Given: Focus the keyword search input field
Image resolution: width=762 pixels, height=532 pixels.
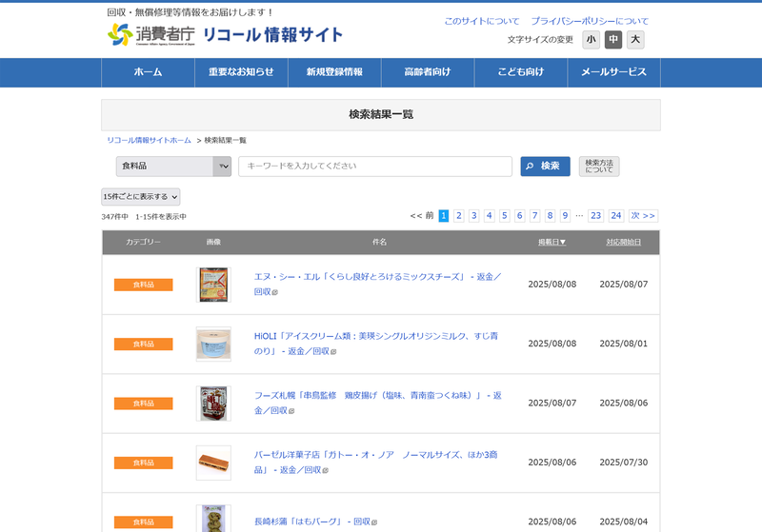Looking at the screenshot, I should click(375, 167).
